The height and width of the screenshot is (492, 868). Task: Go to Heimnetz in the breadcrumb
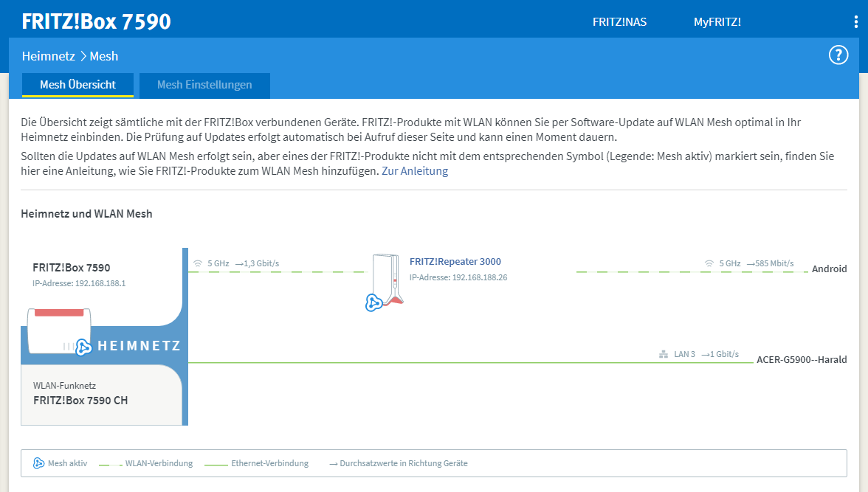coord(48,56)
